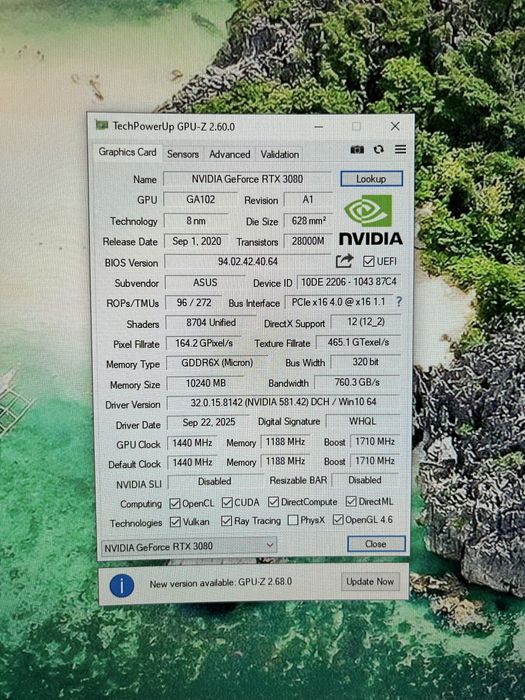The image size is (525, 700).
Task: Click the NVIDIA SLI value Disabled
Action: point(214,482)
